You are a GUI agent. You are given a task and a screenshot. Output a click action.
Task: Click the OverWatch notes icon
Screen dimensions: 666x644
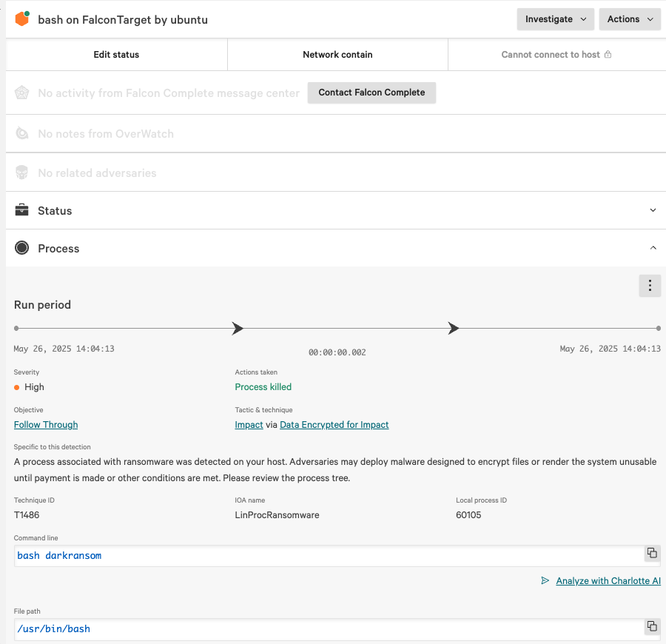[x=22, y=134]
